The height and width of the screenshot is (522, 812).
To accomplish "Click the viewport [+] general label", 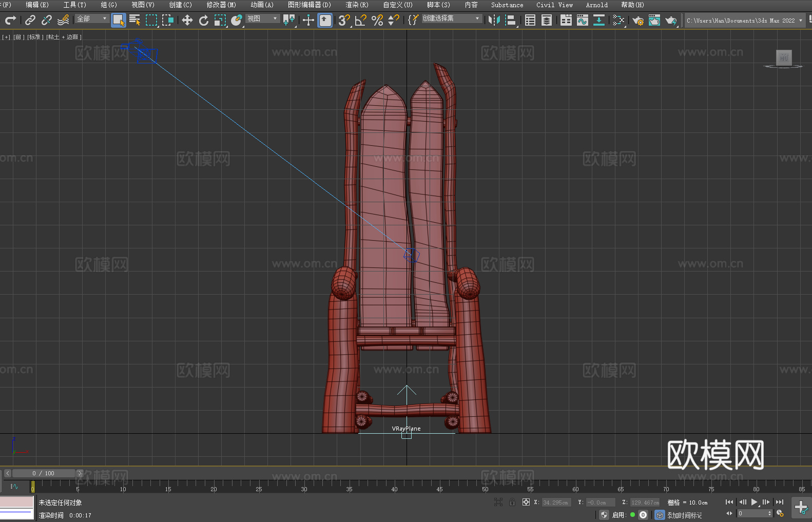I will click(x=6, y=37).
